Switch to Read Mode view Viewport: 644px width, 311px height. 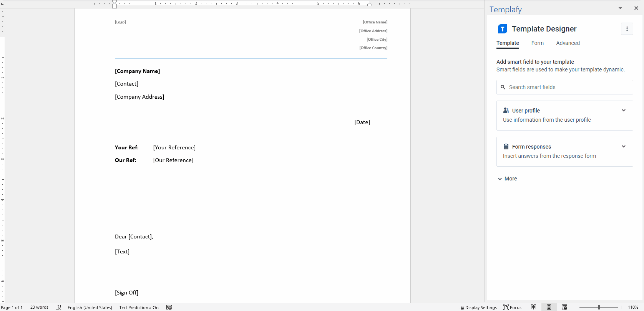tap(533, 307)
